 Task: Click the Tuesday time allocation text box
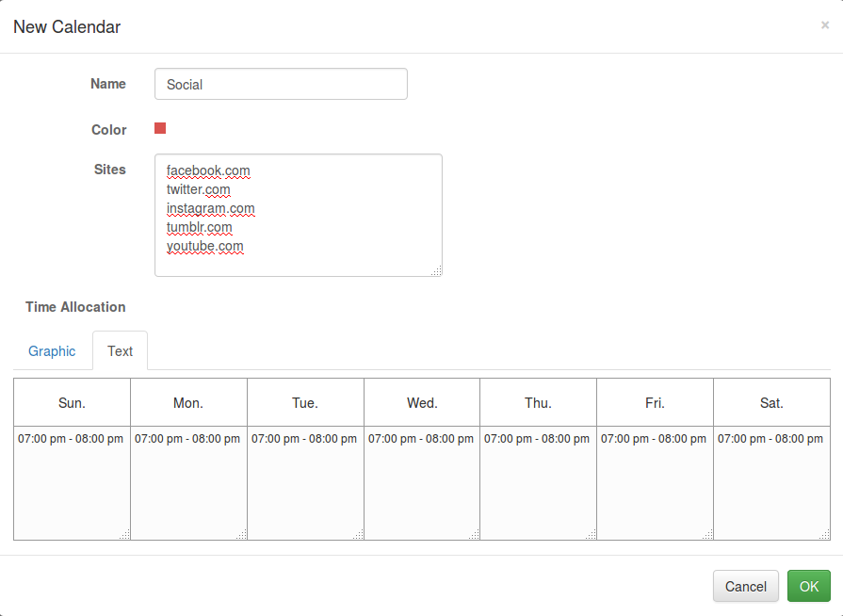click(305, 482)
